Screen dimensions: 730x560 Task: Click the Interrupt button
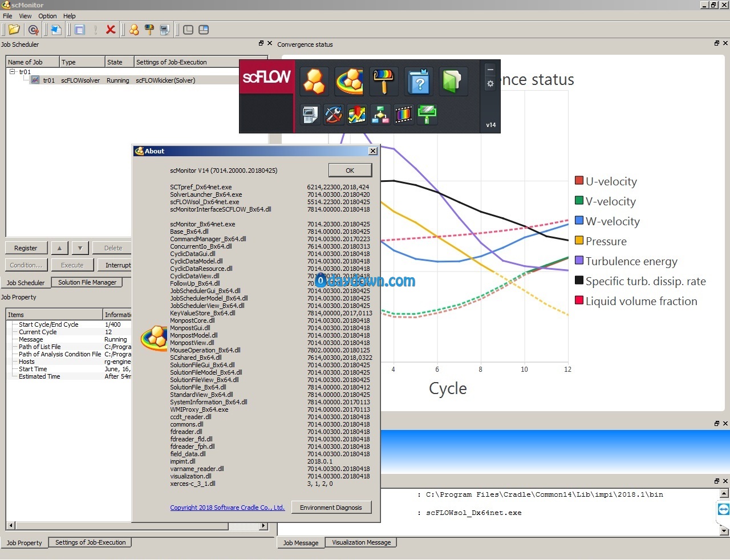116,265
